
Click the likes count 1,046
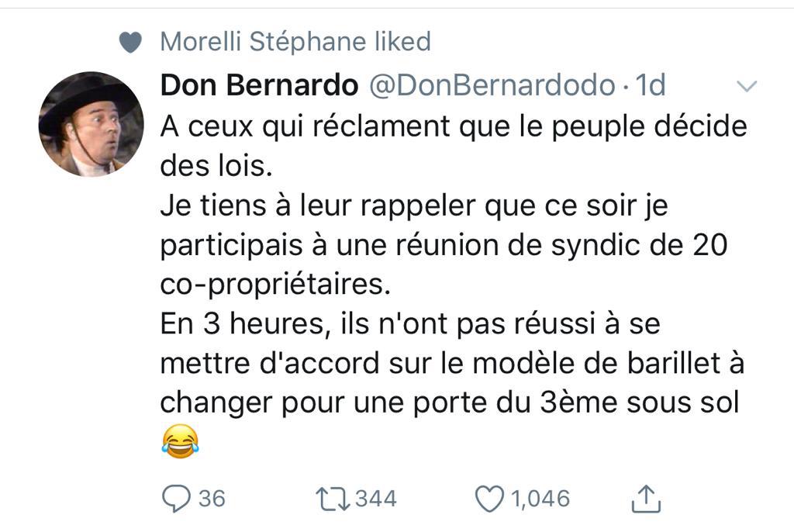click(540, 499)
